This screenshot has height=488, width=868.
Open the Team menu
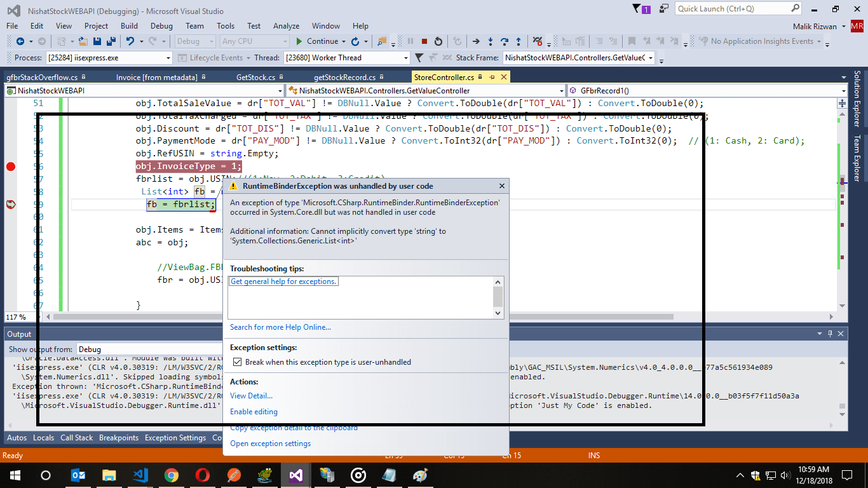click(194, 26)
